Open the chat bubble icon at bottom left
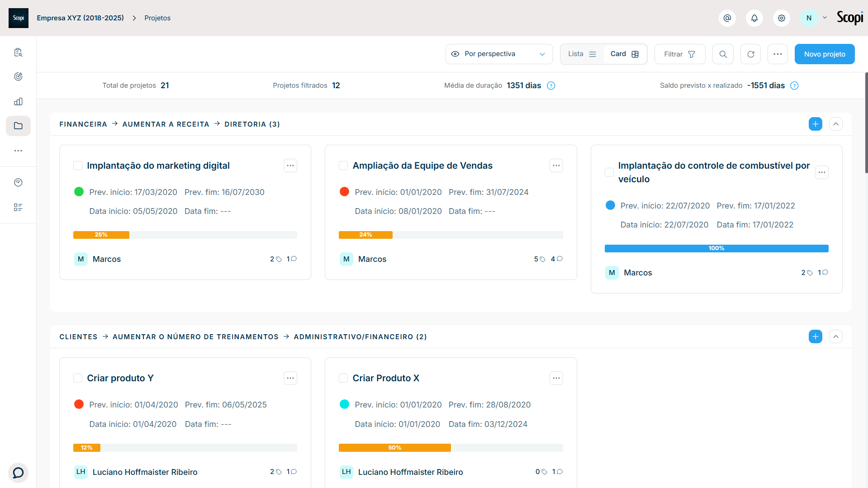 18,473
